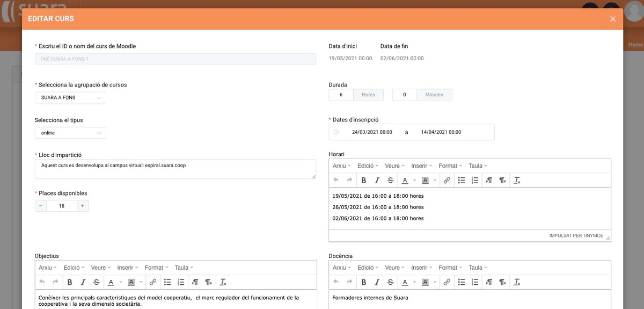Screen dimensions: 644x309
Task: Open Veure menu in Horari editor
Action: point(394,166)
